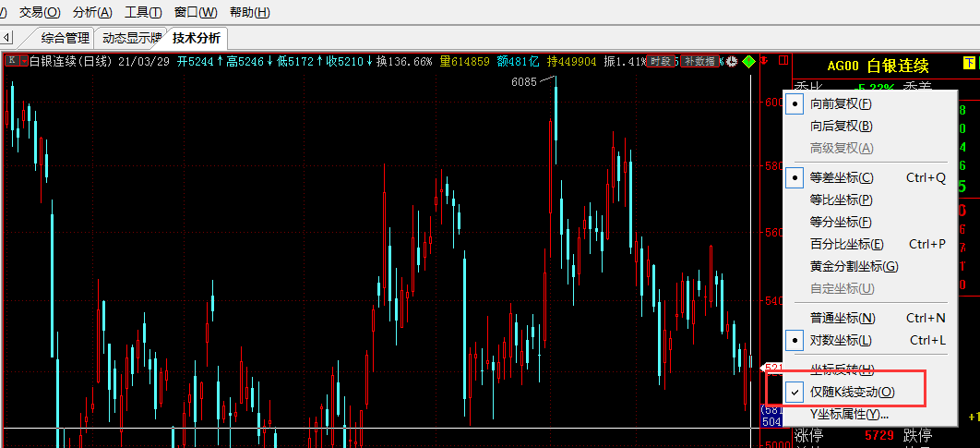The width and height of the screenshot is (980, 448).
Task: Click the 收5210 close price value
Action: tap(344, 61)
